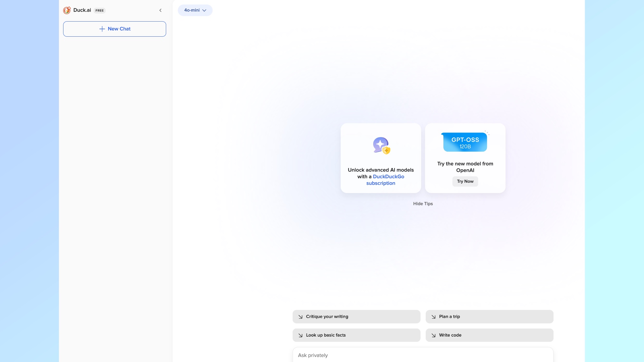Click the arrow icon beside Plan a trip

[x=433, y=317]
